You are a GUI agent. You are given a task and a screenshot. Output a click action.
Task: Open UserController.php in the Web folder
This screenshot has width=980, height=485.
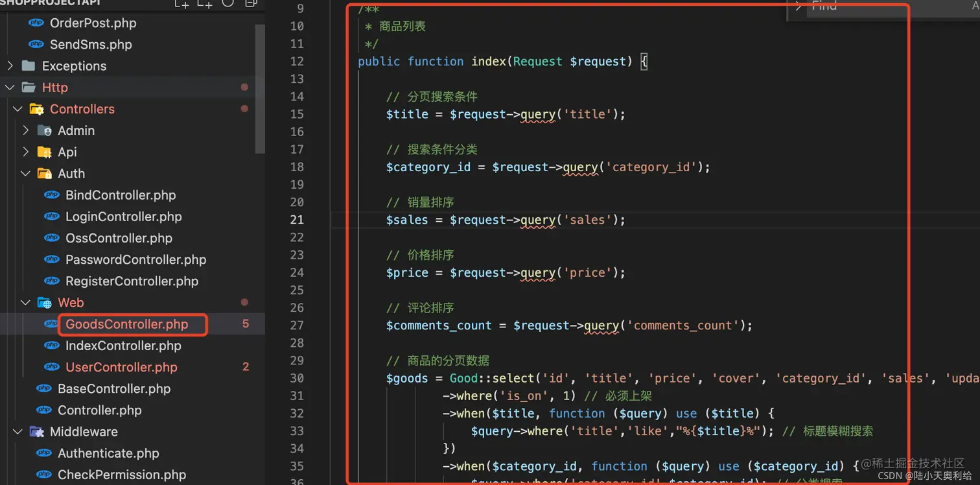coord(121,367)
